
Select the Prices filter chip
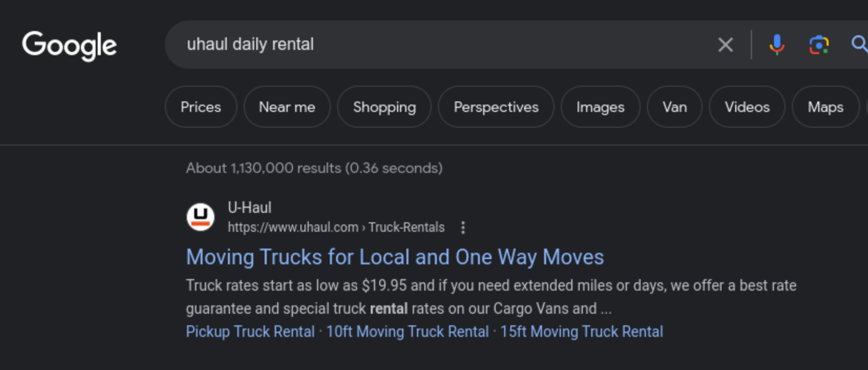coord(201,107)
